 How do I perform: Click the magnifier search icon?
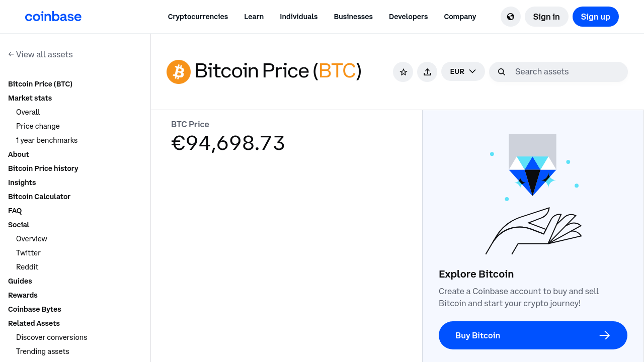point(502,72)
